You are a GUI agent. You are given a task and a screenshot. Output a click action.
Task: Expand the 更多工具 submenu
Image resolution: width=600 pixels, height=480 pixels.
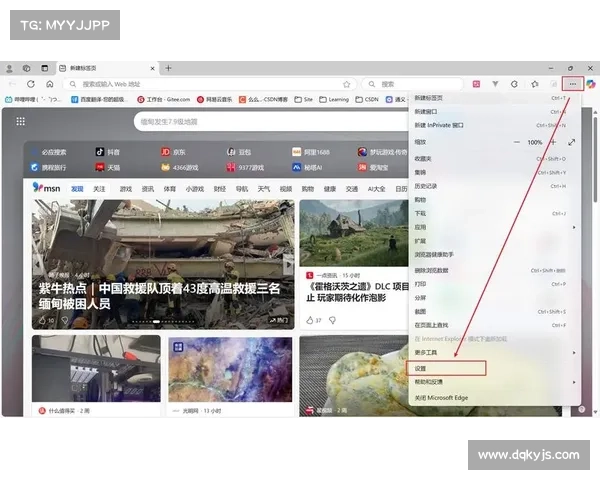coord(495,352)
